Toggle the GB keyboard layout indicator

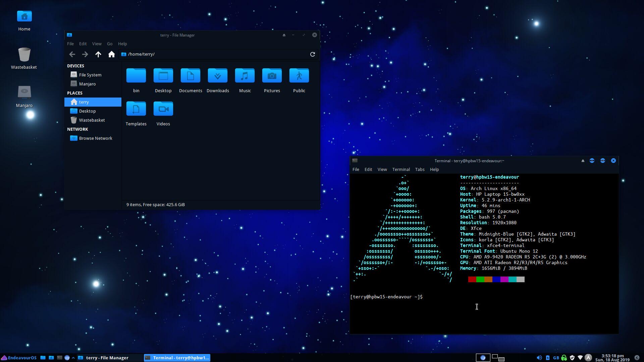pyautogui.click(x=556, y=358)
